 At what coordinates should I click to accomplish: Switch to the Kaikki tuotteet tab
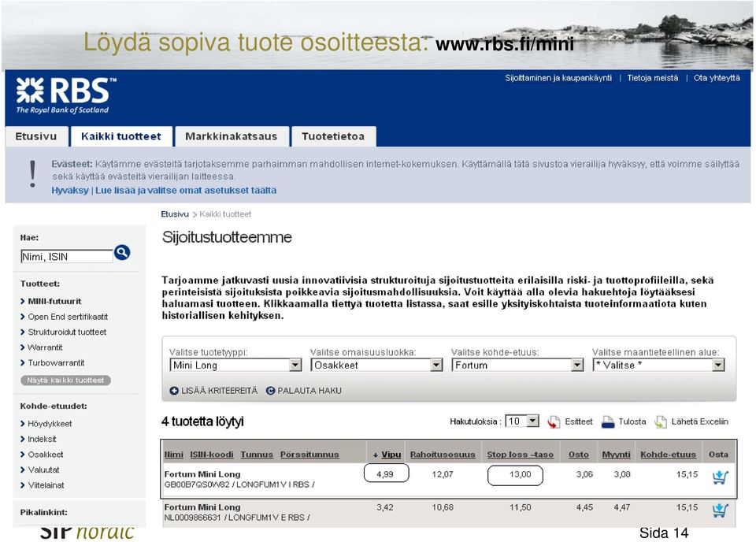tap(121, 136)
